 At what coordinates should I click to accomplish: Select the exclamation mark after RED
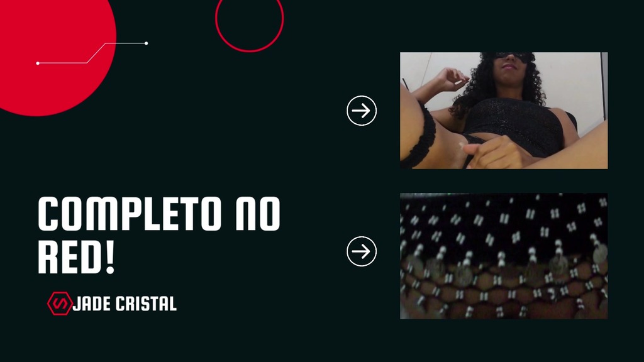pyautogui.click(x=109, y=257)
